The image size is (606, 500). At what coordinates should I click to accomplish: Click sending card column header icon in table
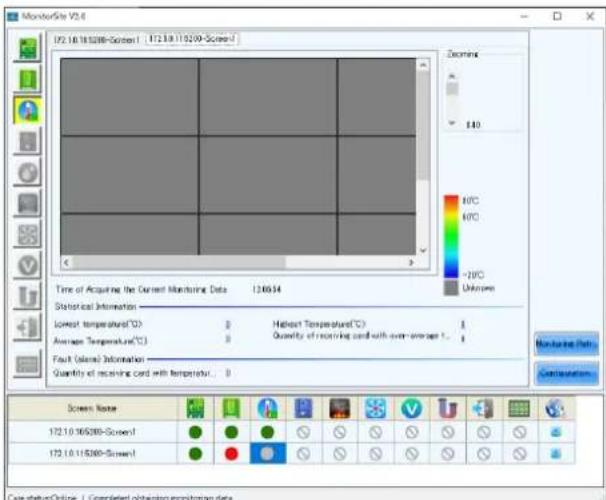point(195,408)
